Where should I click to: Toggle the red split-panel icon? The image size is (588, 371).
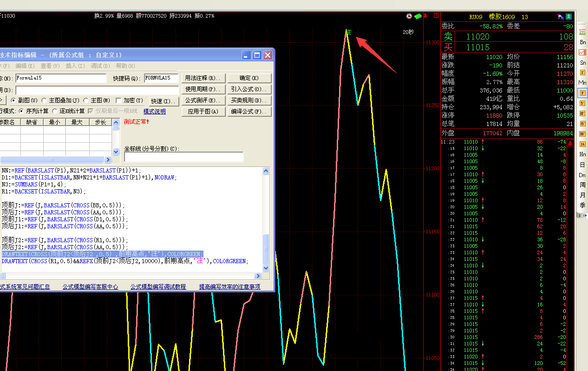pos(436,16)
